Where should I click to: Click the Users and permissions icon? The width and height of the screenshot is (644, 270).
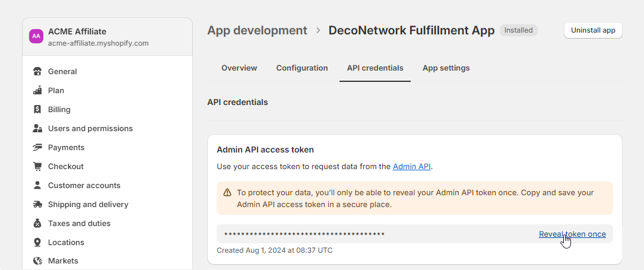[x=38, y=129]
